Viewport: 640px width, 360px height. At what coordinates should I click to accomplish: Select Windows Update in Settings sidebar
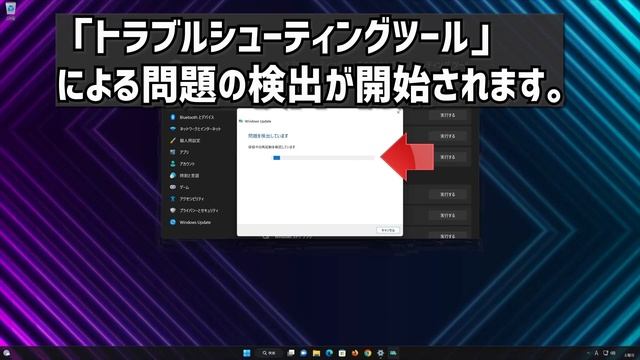click(191, 222)
